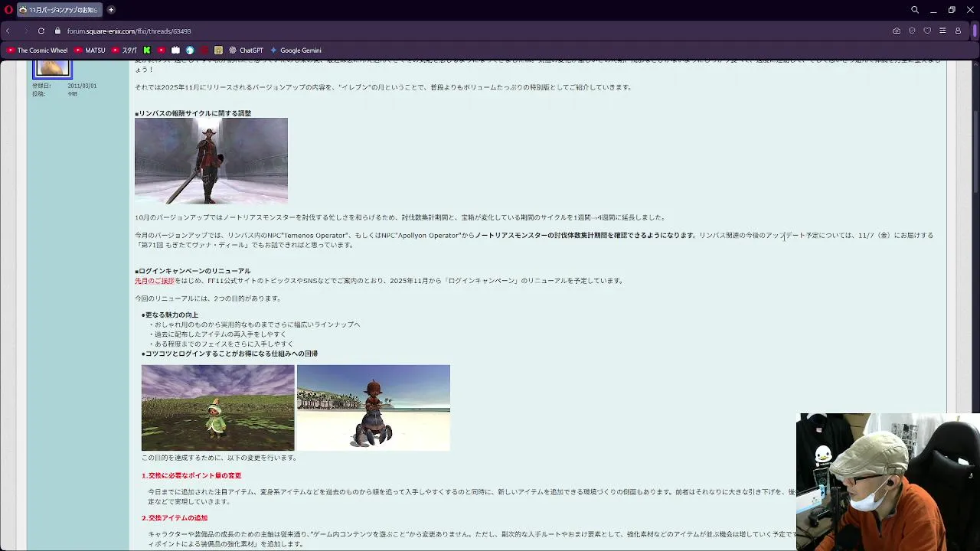Minimize the Opera browser window
The width and height of the screenshot is (980, 551).
[933, 10]
